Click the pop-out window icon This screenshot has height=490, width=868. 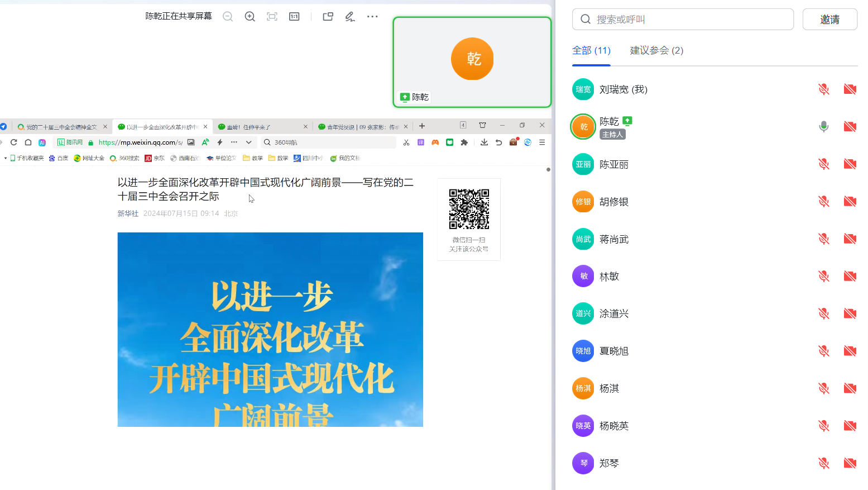(328, 17)
